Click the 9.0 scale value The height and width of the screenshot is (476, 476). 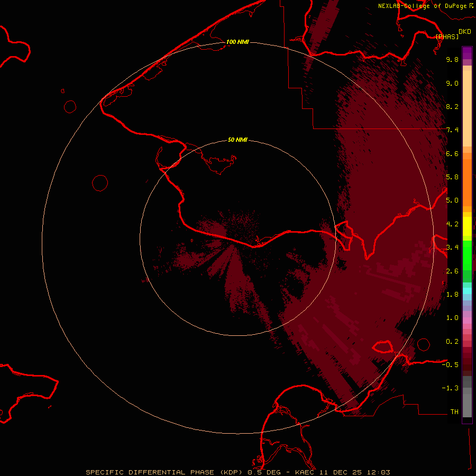[x=452, y=83]
